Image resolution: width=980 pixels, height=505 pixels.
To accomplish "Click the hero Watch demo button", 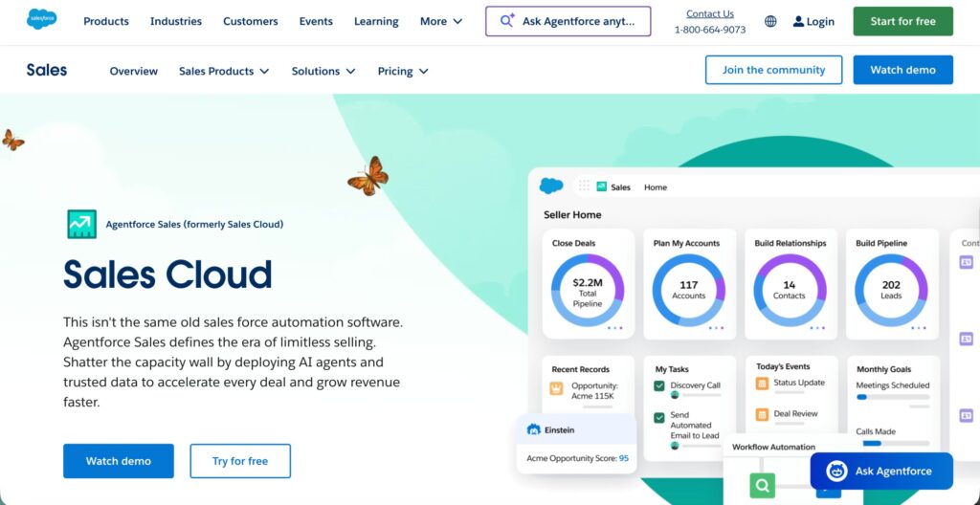I will [x=118, y=461].
